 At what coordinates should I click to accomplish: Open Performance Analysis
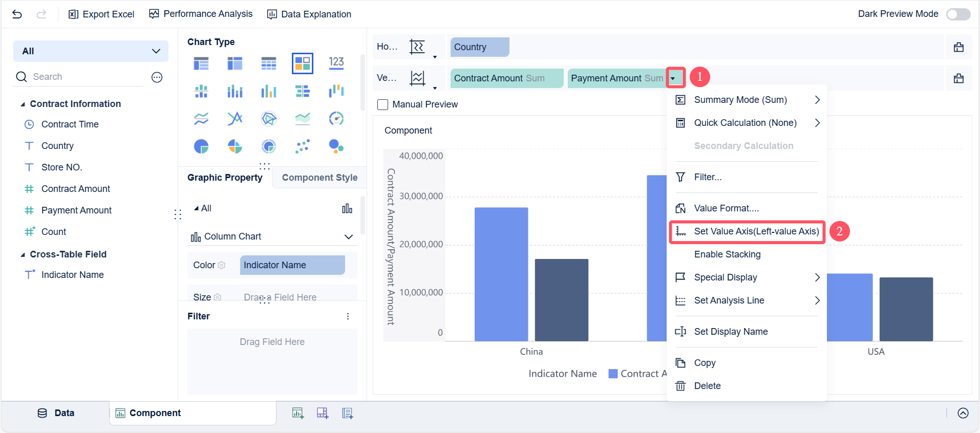coord(201,14)
